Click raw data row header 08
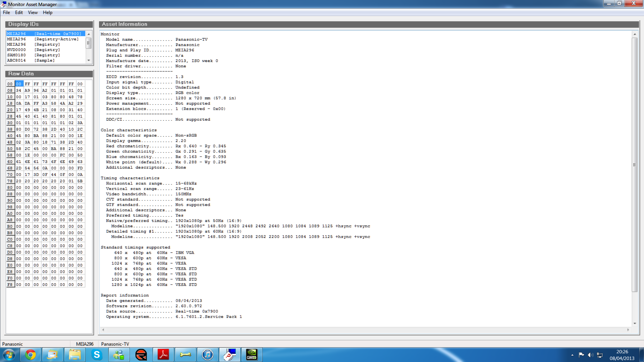 (10, 90)
